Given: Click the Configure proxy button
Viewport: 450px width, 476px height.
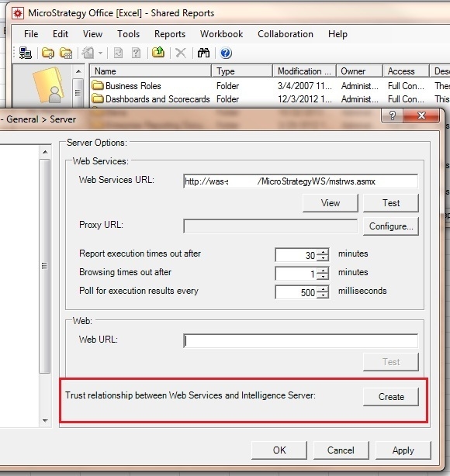Looking at the screenshot, I should 391,226.
